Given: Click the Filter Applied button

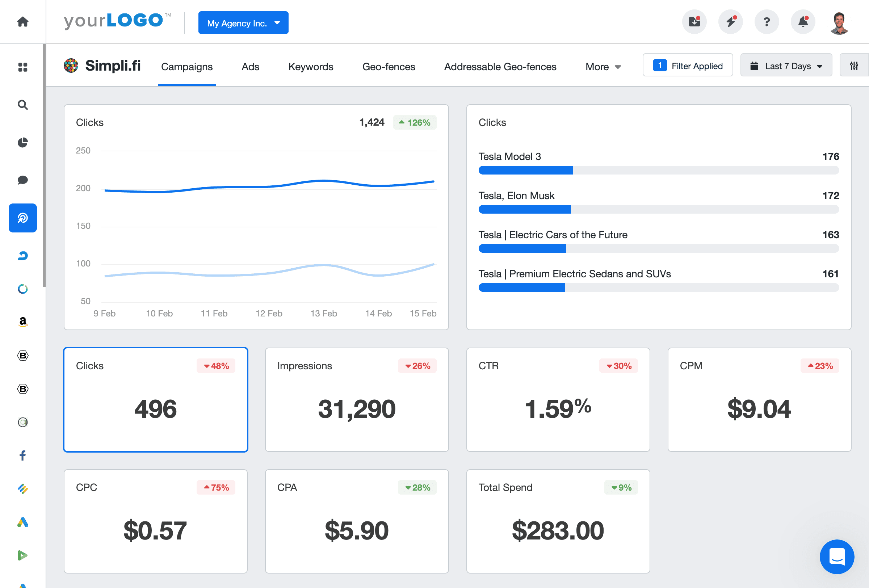Looking at the screenshot, I should pyautogui.click(x=688, y=65).
